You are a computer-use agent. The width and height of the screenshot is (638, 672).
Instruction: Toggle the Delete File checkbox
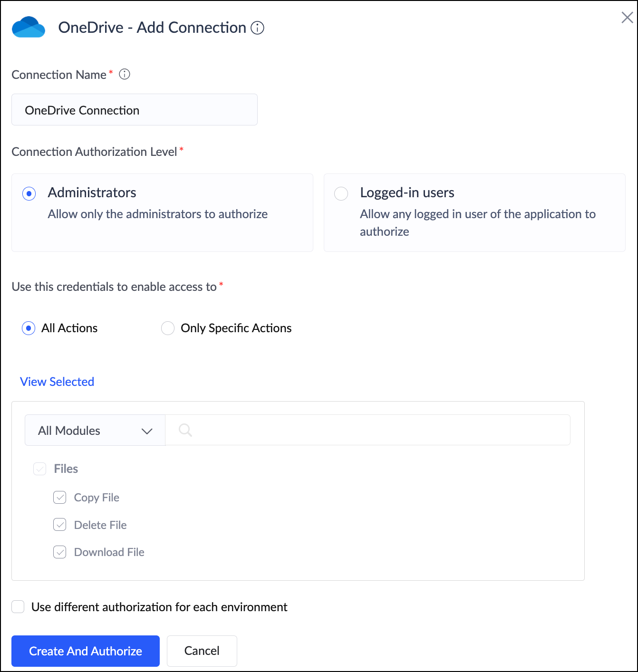[60, 525]
